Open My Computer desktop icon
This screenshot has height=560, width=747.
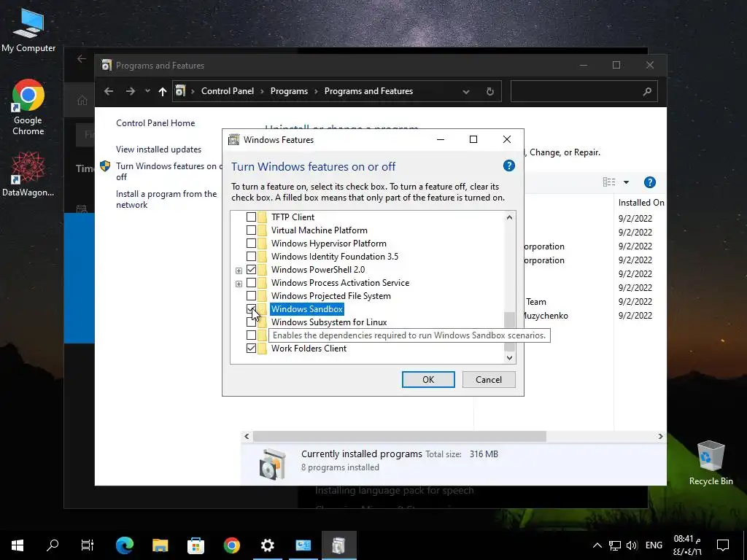tap(28, 31)
